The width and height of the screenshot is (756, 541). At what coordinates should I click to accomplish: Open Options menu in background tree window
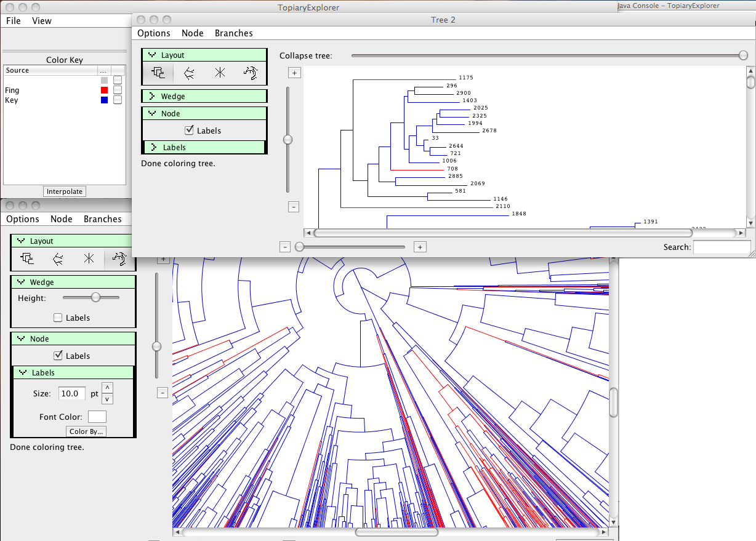pyautogui.click(x=23, y=219)
